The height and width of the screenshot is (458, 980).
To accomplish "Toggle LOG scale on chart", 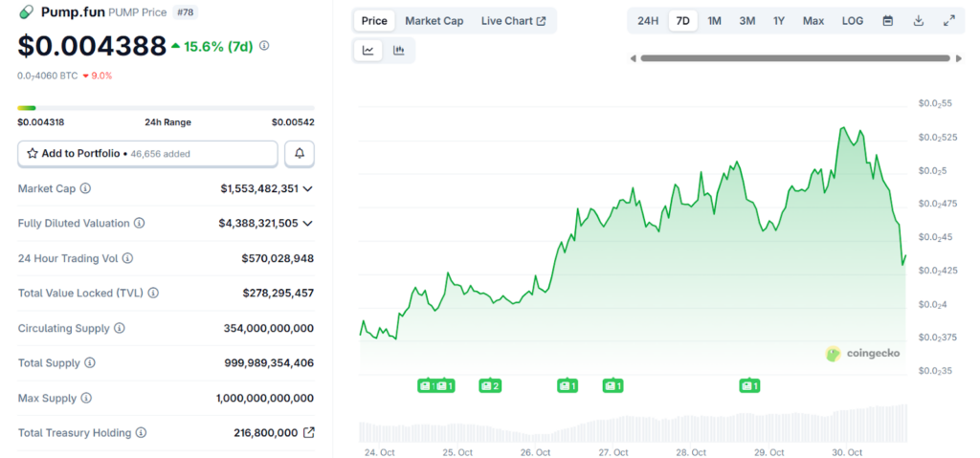I will tap(852, 21).
